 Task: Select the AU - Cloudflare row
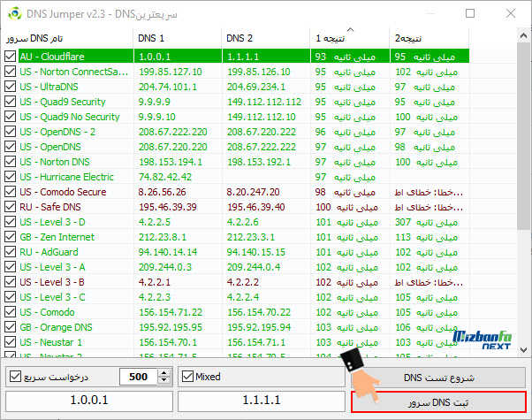237,57
